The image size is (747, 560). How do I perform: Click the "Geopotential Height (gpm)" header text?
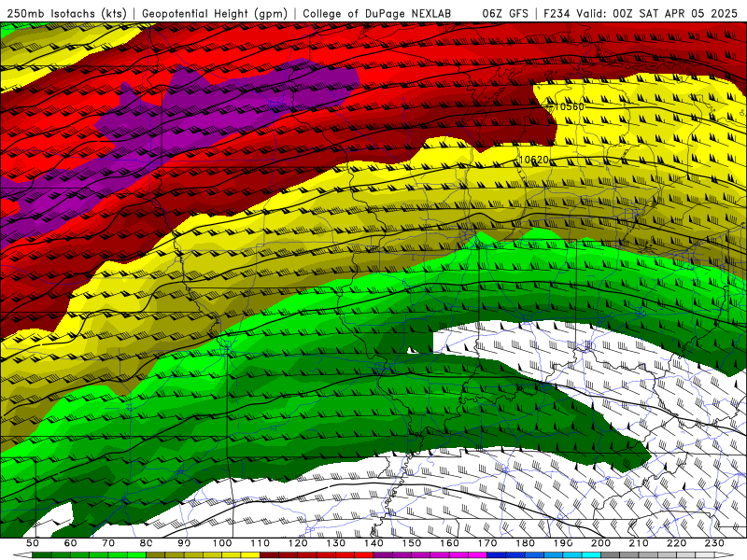215,13
